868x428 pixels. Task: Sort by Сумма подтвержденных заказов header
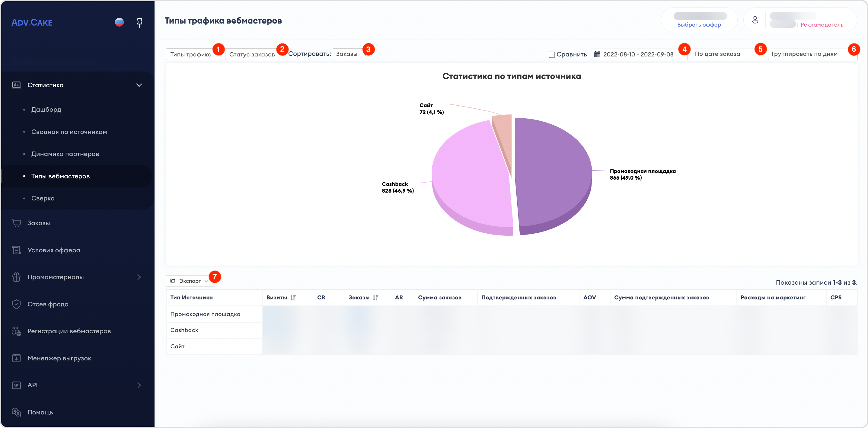(662, 298)
